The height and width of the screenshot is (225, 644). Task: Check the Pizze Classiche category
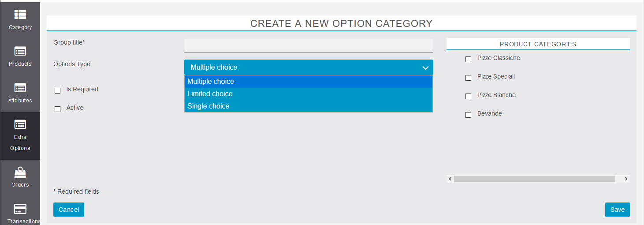coord(468,59)
